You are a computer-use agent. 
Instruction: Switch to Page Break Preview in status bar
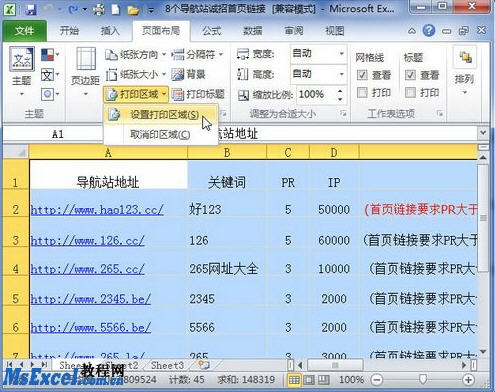pyautogui.click(x=323, y=380)
